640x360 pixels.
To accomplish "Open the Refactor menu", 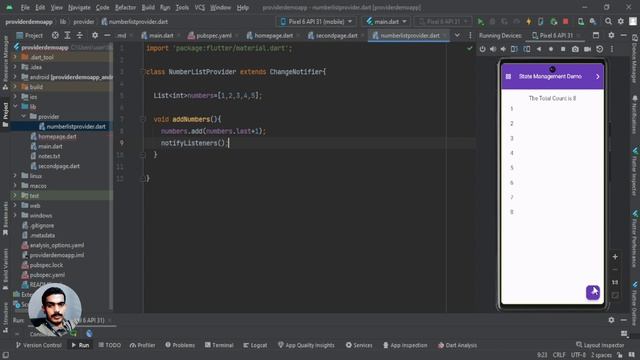I will pos(125,7).
